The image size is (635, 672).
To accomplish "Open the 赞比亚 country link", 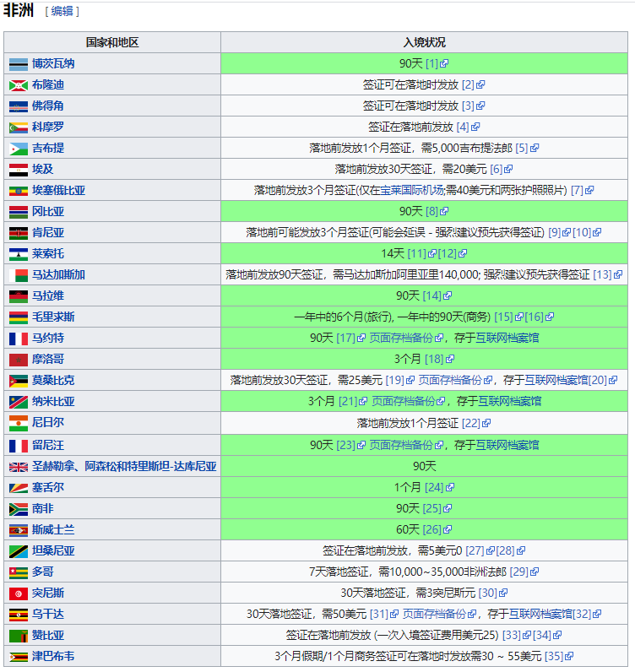I will tap(48, 635).
